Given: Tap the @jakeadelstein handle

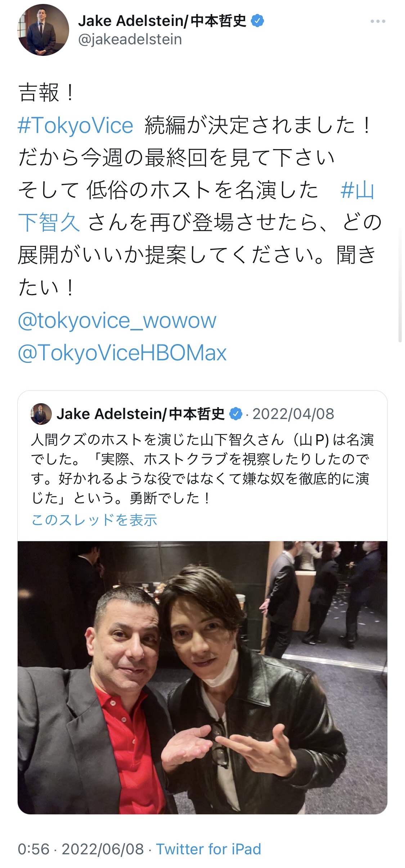Looking at the screenshot, I should click(x=130, y=39).
